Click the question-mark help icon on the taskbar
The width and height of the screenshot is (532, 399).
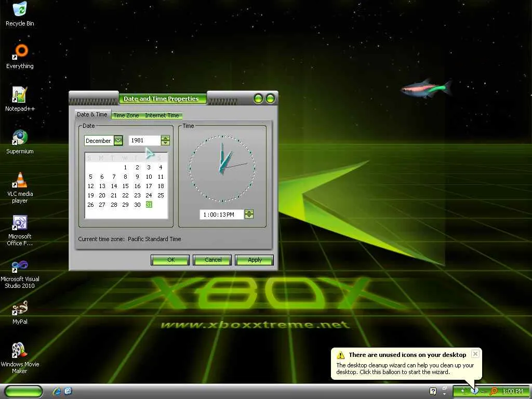point(433,391)
